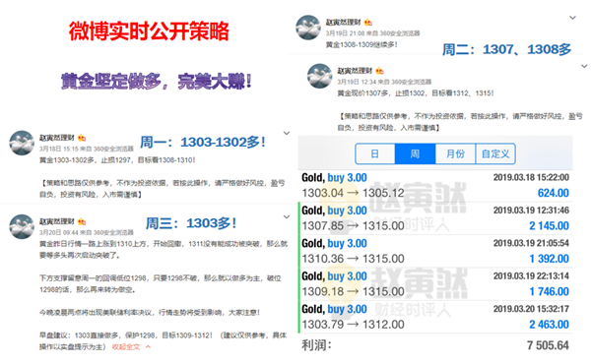Switch to the 月份 tab
This screenshot has width=591, height=364.
point(455,153)
